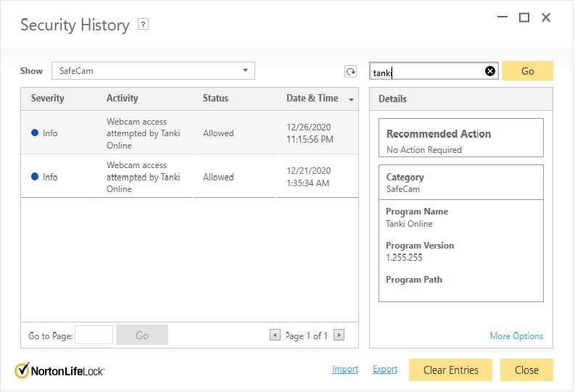Click the help question mark icon
575x392 pixels.
click(x=144, y=25)
